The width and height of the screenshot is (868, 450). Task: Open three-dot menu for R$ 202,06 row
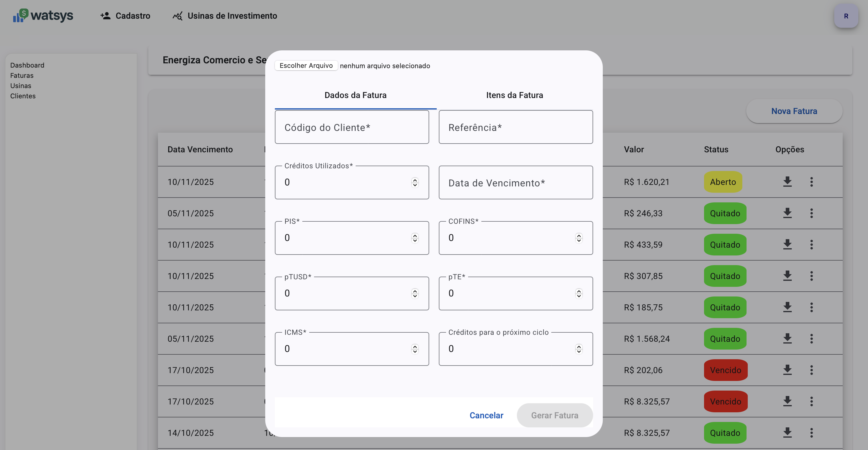click(811, 370)
